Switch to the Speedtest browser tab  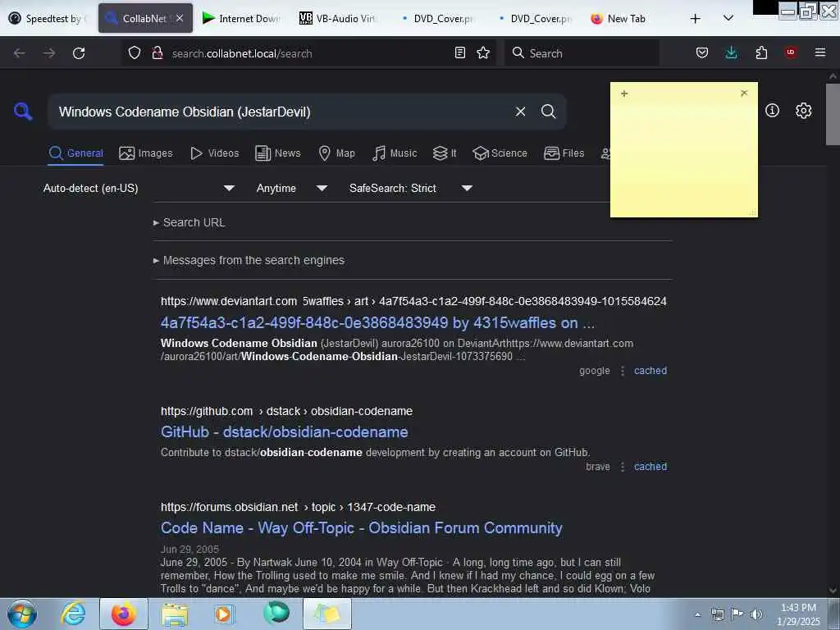coord(48,18)
